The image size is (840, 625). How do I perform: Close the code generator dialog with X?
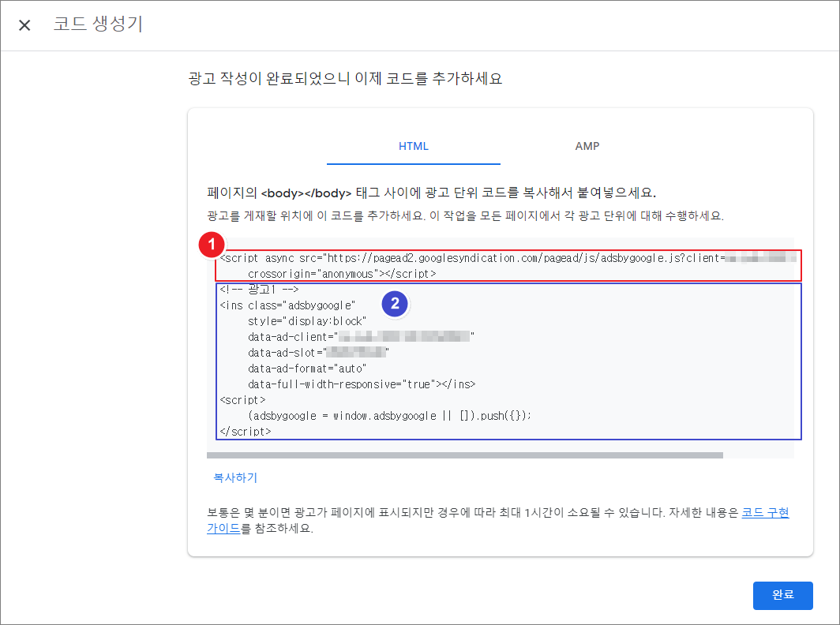[x=24, y=25]
